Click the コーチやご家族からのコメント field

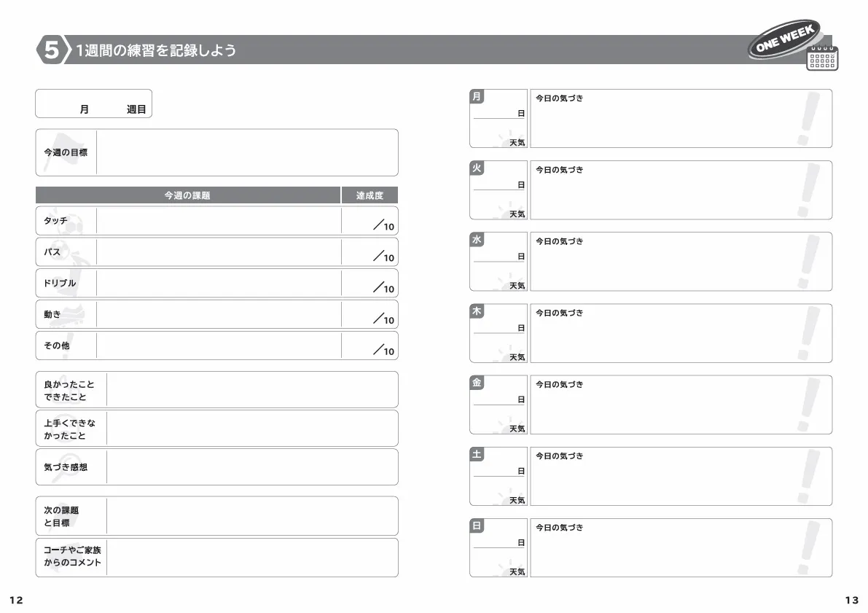[x=252, y=558]
